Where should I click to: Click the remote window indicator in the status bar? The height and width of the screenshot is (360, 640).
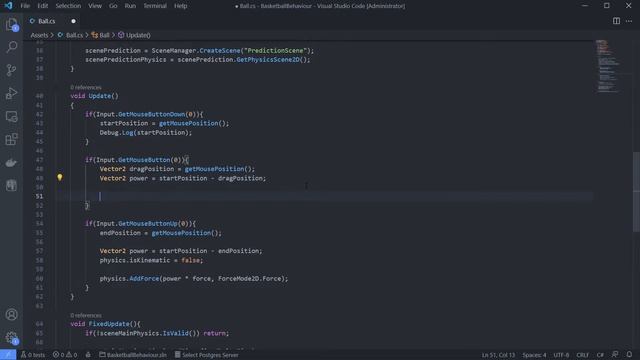[8, 355]
